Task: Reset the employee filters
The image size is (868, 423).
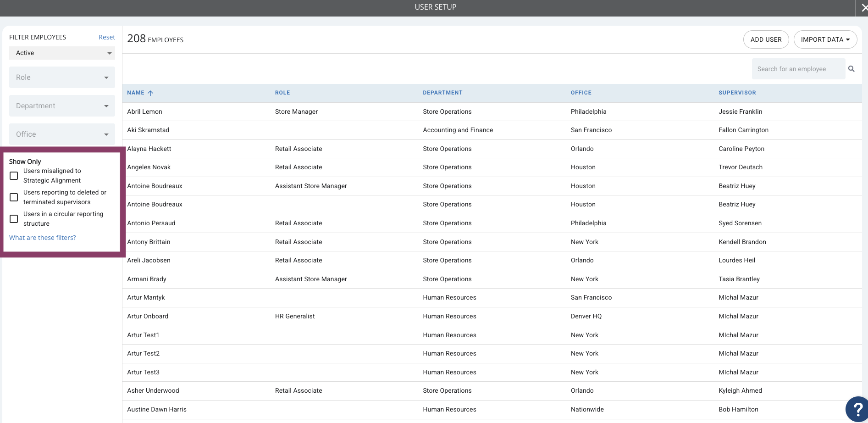Action: [107, 37]
